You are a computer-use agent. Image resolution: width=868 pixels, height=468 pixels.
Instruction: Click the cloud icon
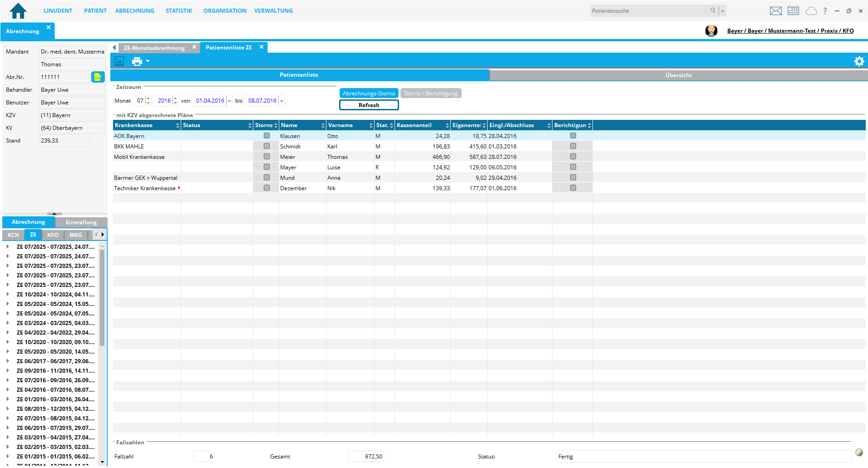click(x=811, y=11)
